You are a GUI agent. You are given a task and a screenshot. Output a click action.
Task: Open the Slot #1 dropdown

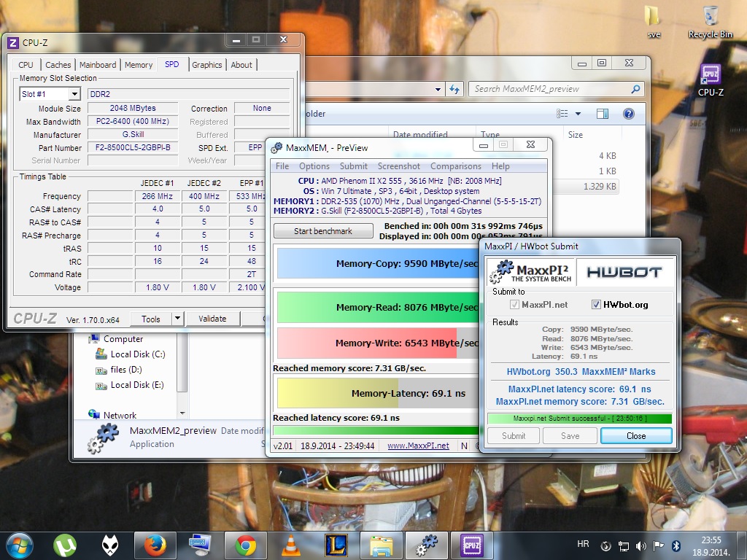pyautogui.click(x=74, y=94)
